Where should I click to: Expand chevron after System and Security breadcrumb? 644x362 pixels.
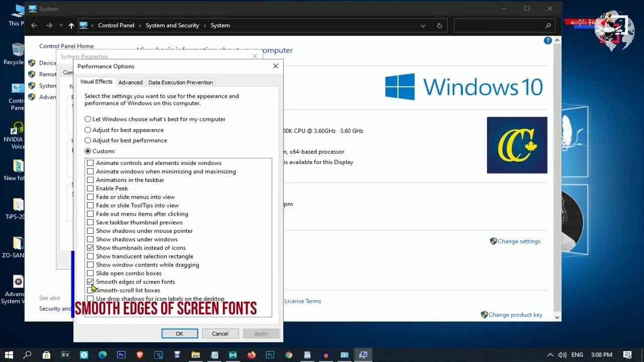coord(205,26)
